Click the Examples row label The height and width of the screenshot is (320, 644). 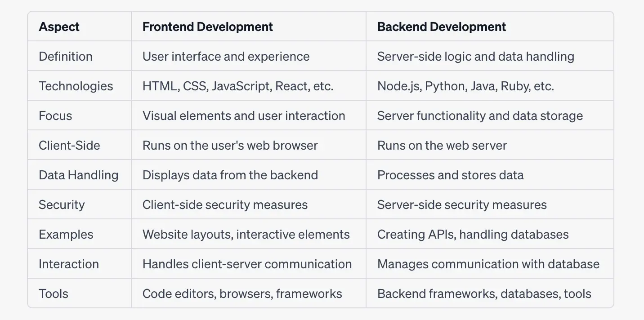[66, 235]
